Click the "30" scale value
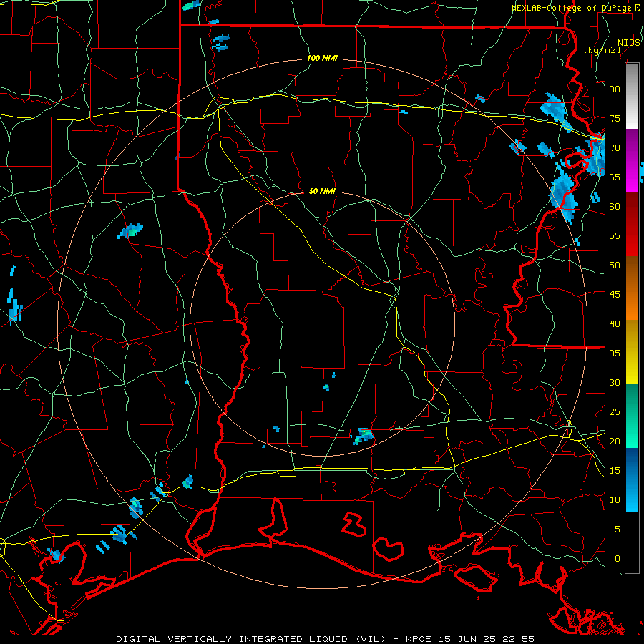The image size is (644, 644). tap(615, 383)
